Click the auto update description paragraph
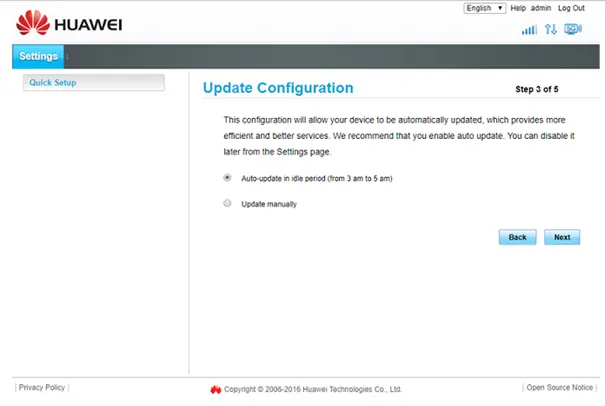 (x=399, y=136)
